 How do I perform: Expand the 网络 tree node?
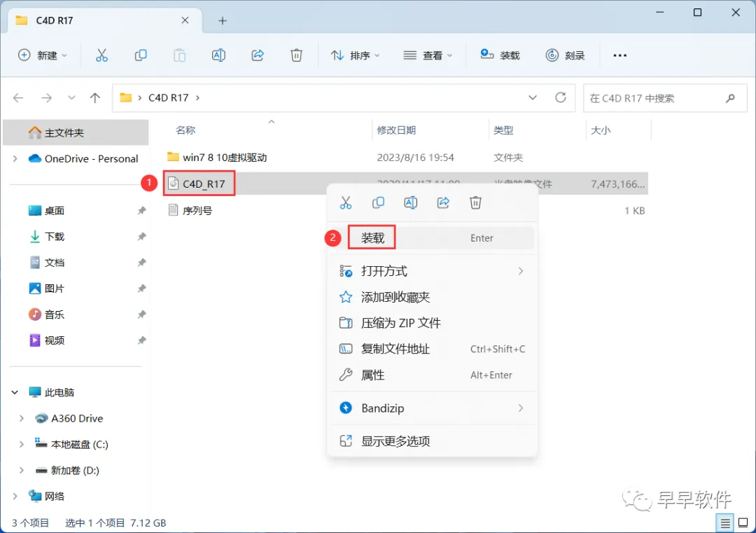pyautogui.click(x=15, y=497)
